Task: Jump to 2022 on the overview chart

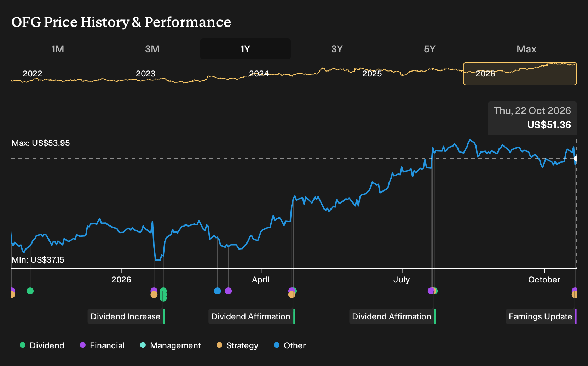Action: click(32, 74)
